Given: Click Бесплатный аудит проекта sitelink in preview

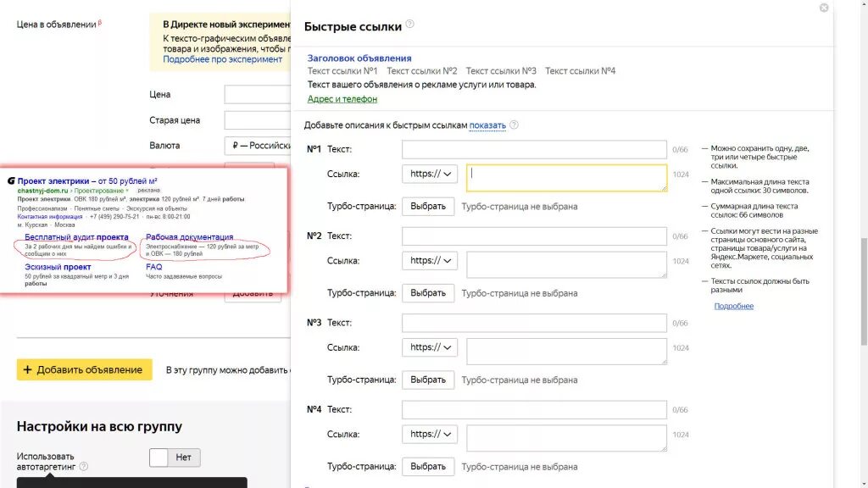Looking at the screenshot, I should point(76,237).
